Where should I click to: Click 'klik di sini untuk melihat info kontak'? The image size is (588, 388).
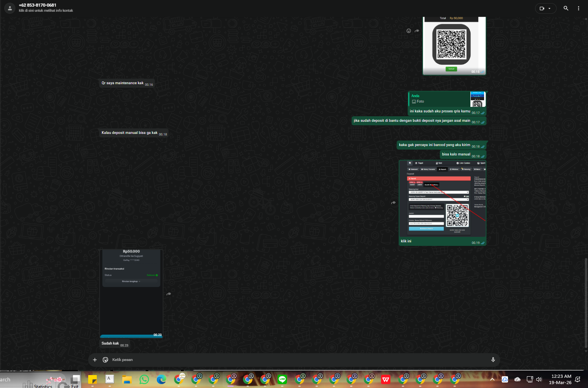pyautogui.click(x=46, y=11)
